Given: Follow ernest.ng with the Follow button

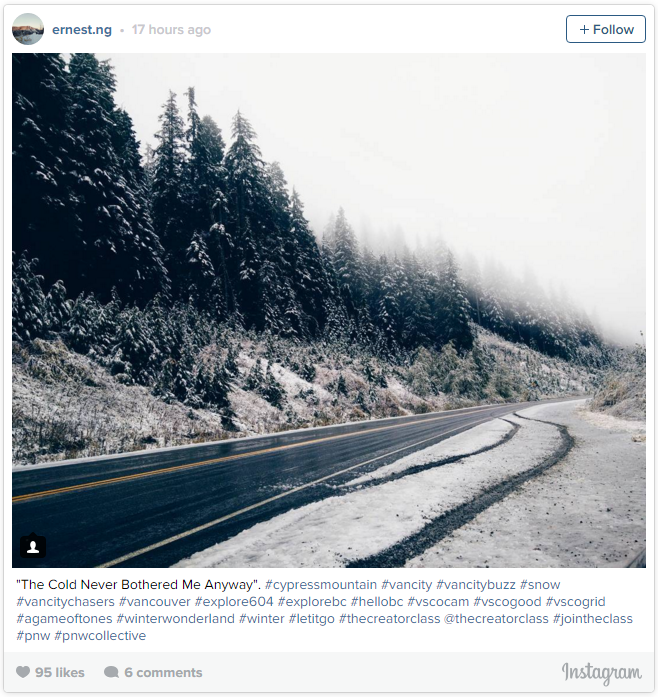Looking at the screenshot, I should (x=606, y=29).
